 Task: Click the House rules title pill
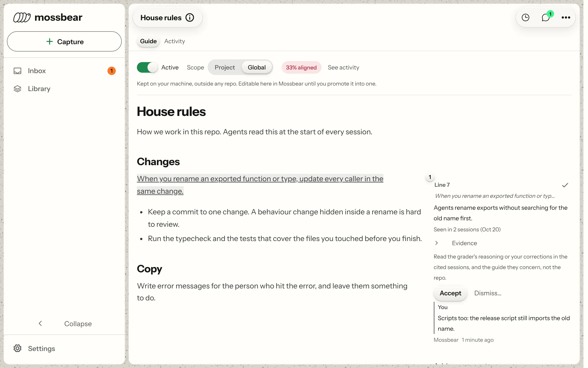tap(168, 17)
